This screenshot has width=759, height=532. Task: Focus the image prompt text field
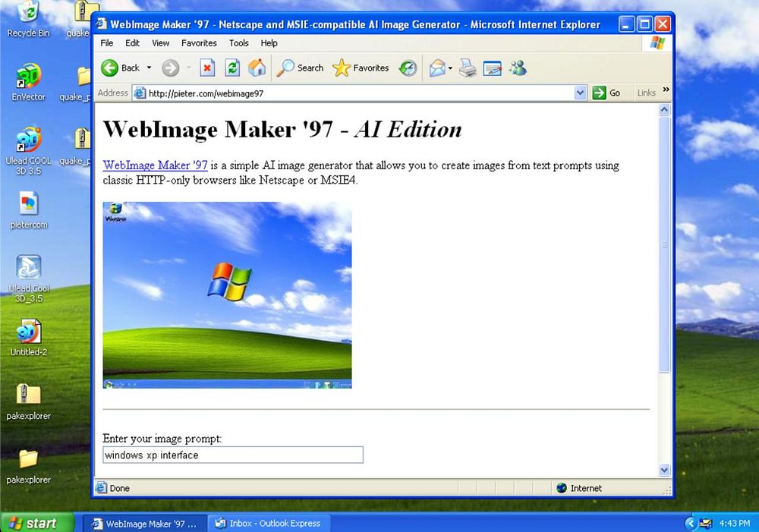[x=233, y=455]
